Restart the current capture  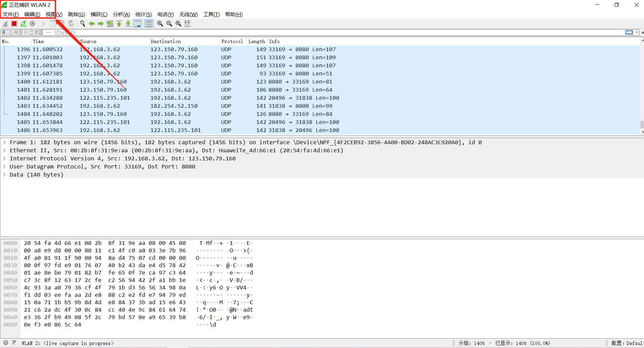(x=23, y=24)
